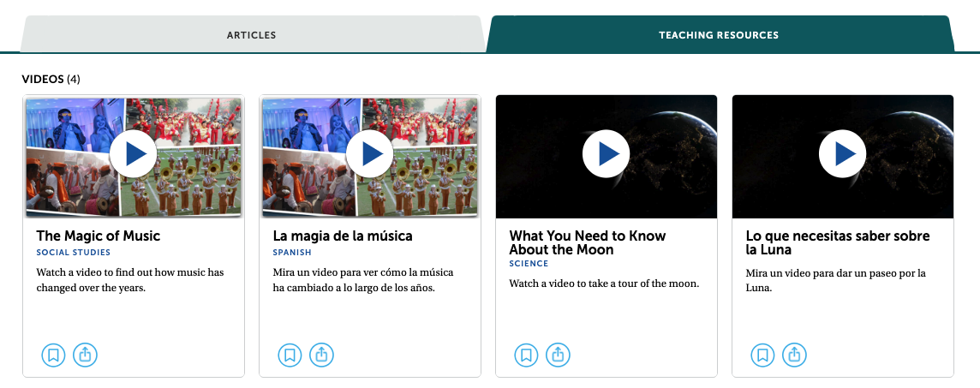980x388 pixels.
Task: Play the Spanish Luna video
Action: (843, 154)
